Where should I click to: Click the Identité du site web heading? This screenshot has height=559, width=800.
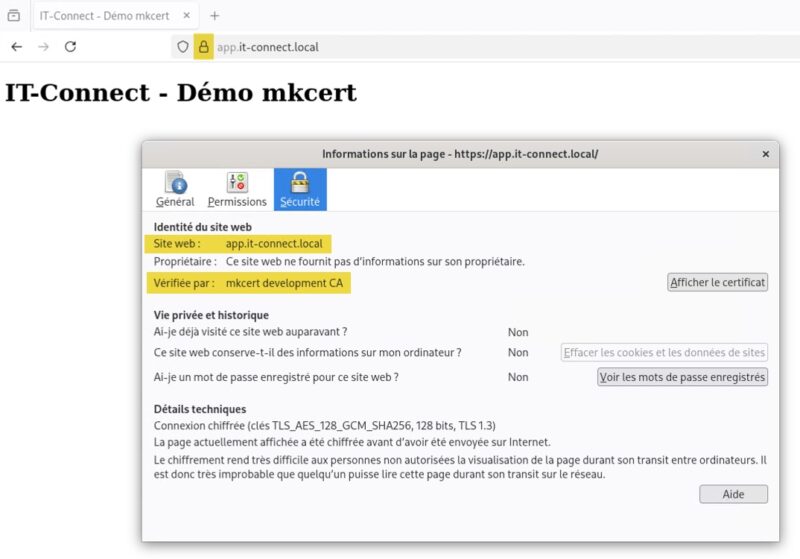203,227
